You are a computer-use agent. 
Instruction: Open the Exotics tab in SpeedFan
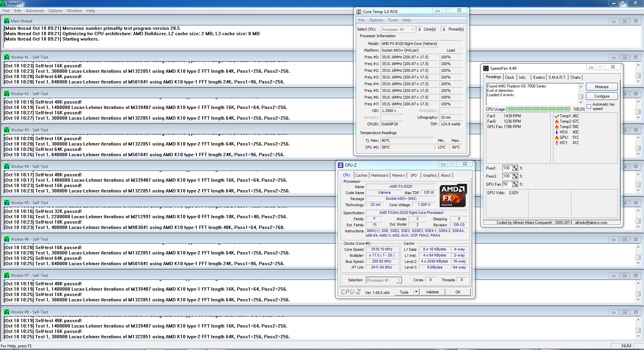[x=539, y=77]
